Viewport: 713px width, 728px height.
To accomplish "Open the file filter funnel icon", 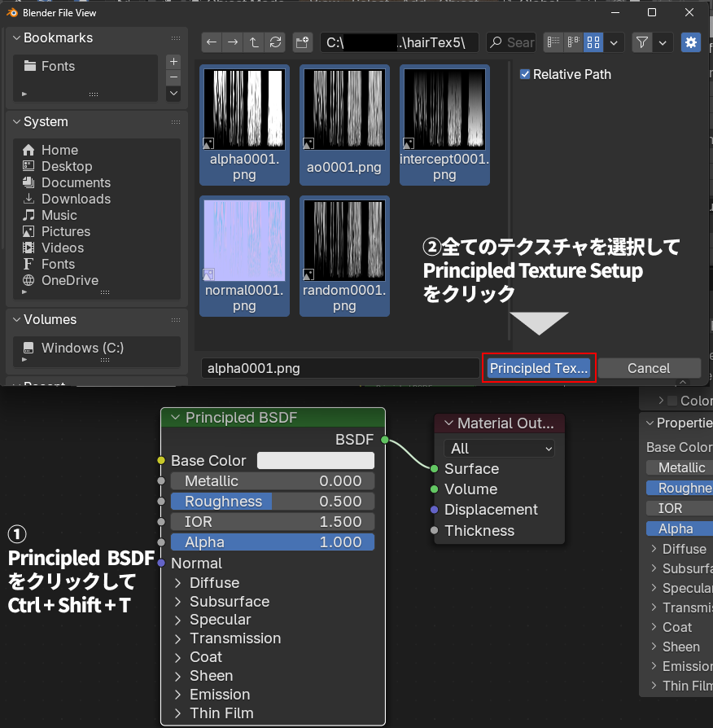I will pos(642,42).
